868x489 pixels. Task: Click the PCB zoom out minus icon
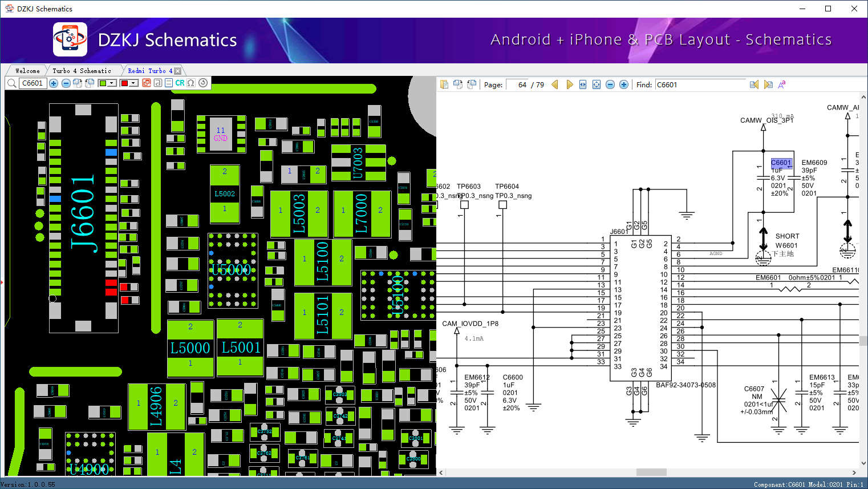click(x=66, y=83)
